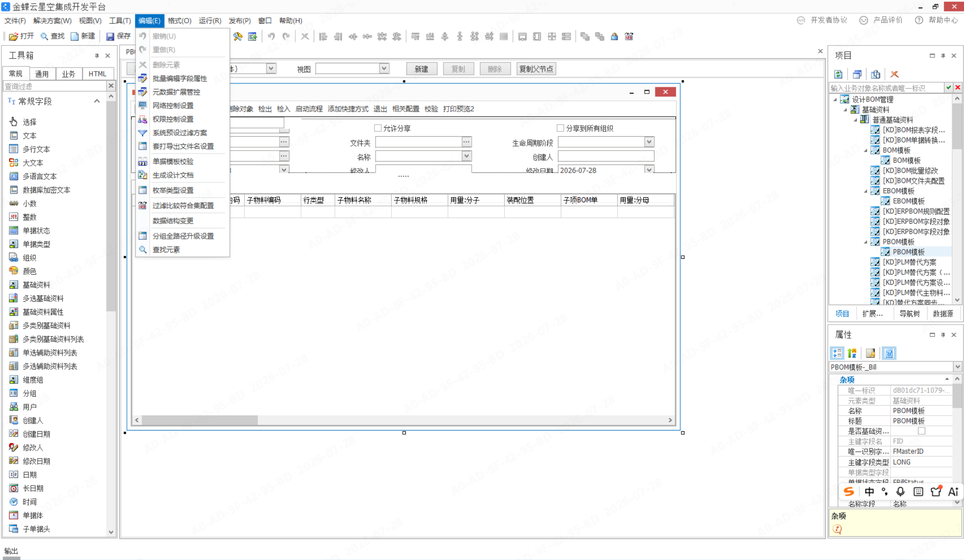
Task: Click the 文件夹 lookup ellipsis button
Action: tap(466, 142)
